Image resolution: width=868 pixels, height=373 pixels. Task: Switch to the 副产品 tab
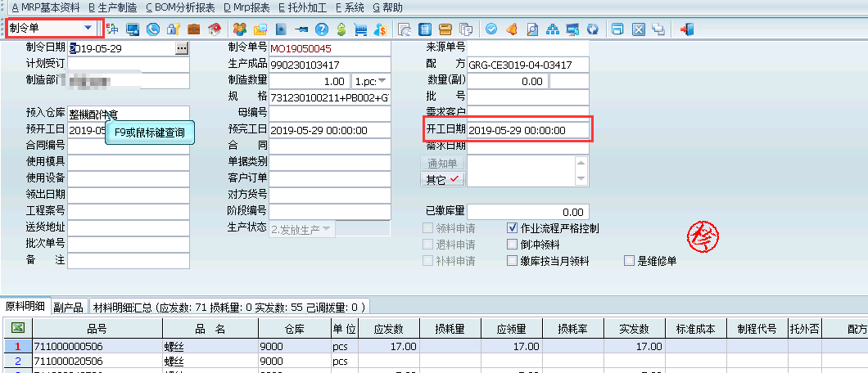69,308
